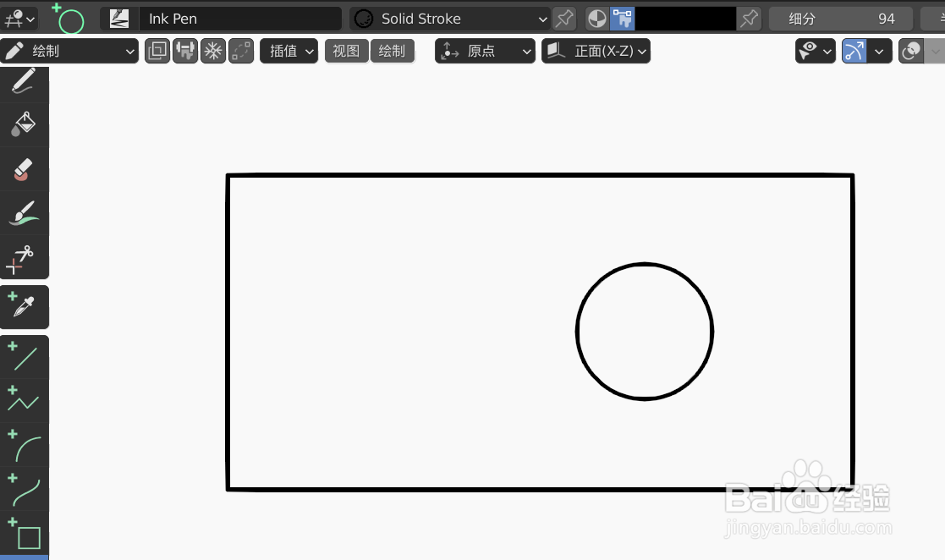The height and width of the screenshot is (560, 945).
Task: Select the Erase tool
Action: pos(24,169)
